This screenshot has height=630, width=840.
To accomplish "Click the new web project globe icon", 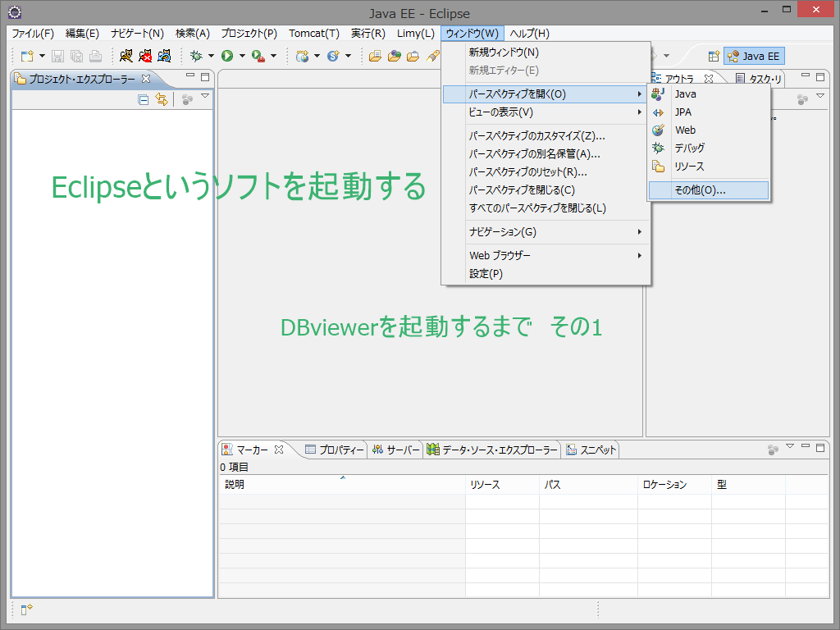I will tap(303, 56).
